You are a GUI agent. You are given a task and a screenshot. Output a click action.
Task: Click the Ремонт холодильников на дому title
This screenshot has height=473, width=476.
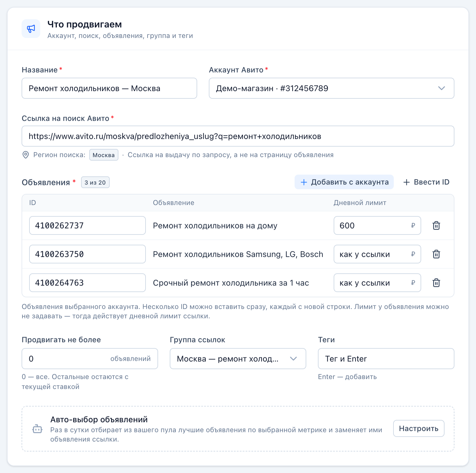tap(215, 226)
